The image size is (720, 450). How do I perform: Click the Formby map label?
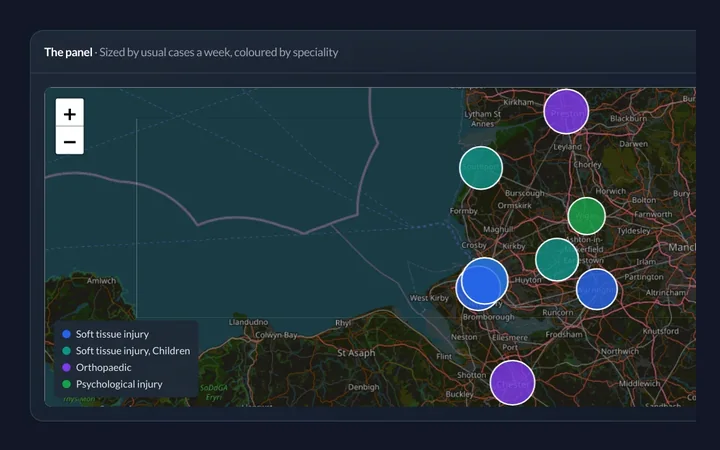[x=463, y=211]
